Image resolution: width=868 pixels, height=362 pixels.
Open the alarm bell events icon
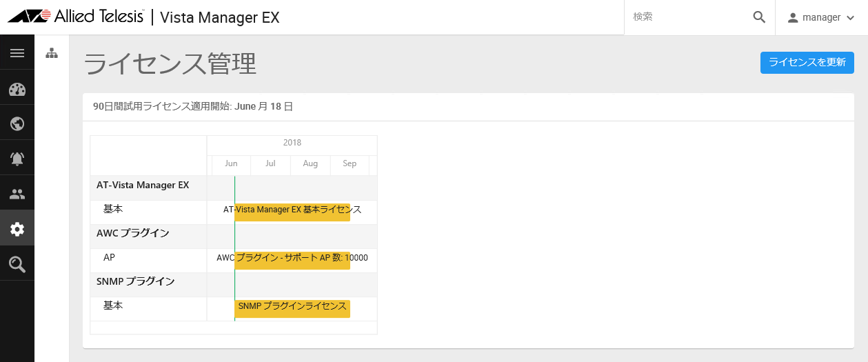17,159
